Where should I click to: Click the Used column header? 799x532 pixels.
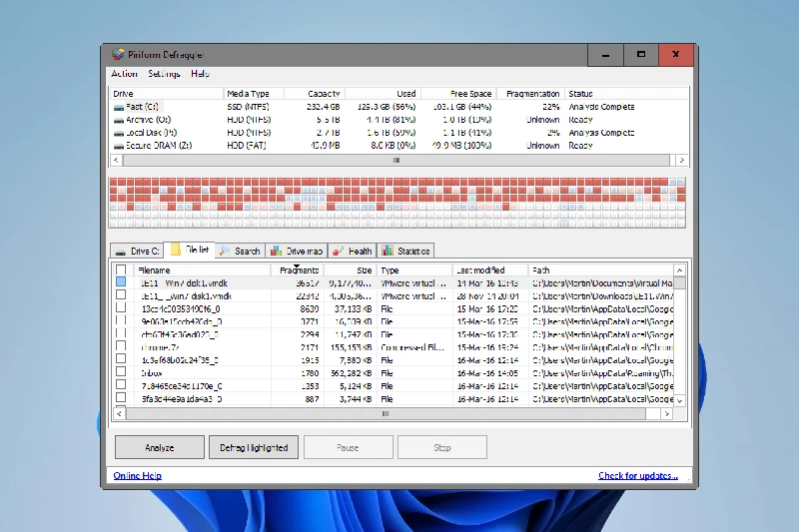click(x=384, y=94)
